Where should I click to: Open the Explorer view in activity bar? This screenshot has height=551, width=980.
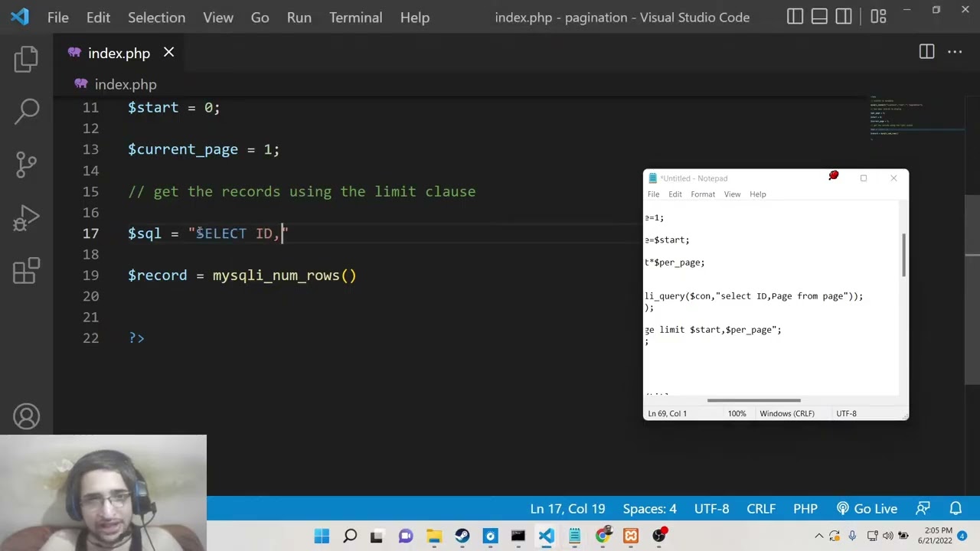pyautogui.click(x=26, y=59)
